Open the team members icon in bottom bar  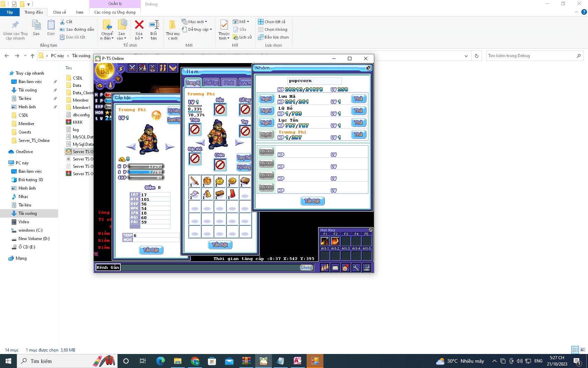coord(325,268)
